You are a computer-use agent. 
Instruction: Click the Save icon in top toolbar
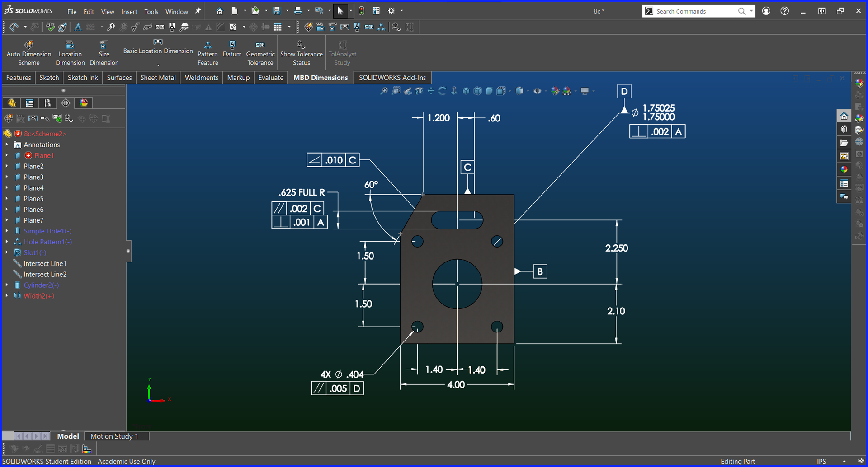click(x=277, y=11)
